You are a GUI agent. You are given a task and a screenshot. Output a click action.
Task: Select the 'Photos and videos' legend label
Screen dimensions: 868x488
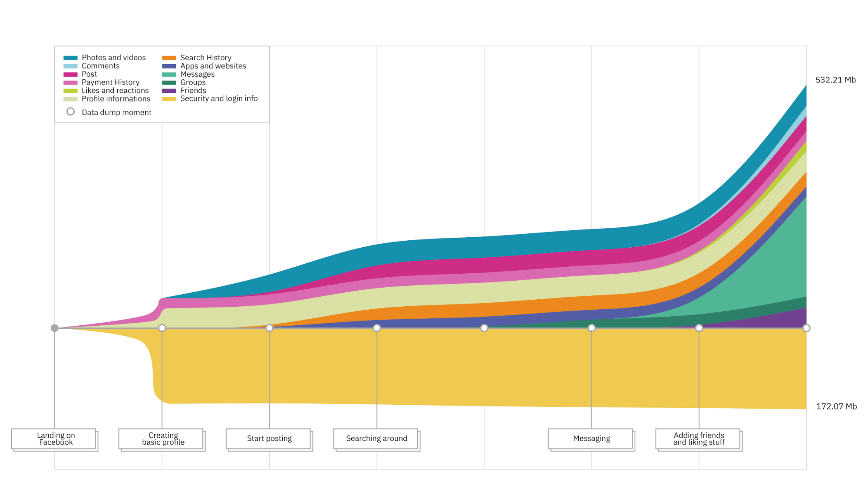(x=114, y=58)
